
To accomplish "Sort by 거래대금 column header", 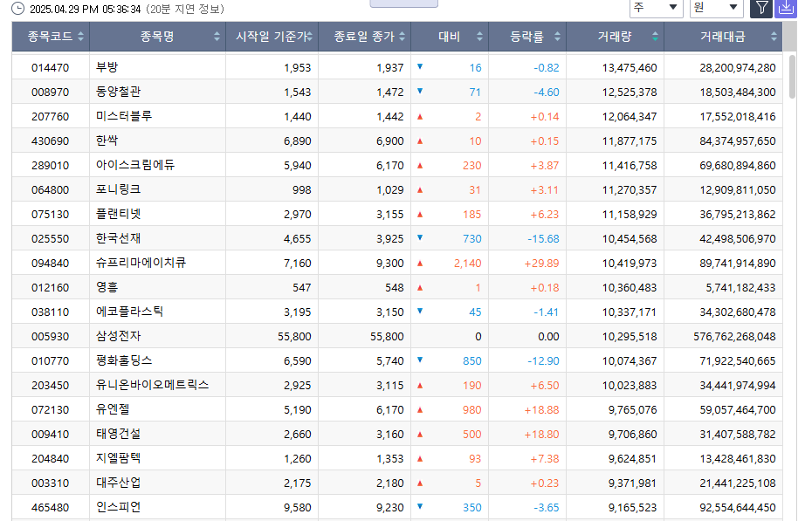I will [724, 37].
